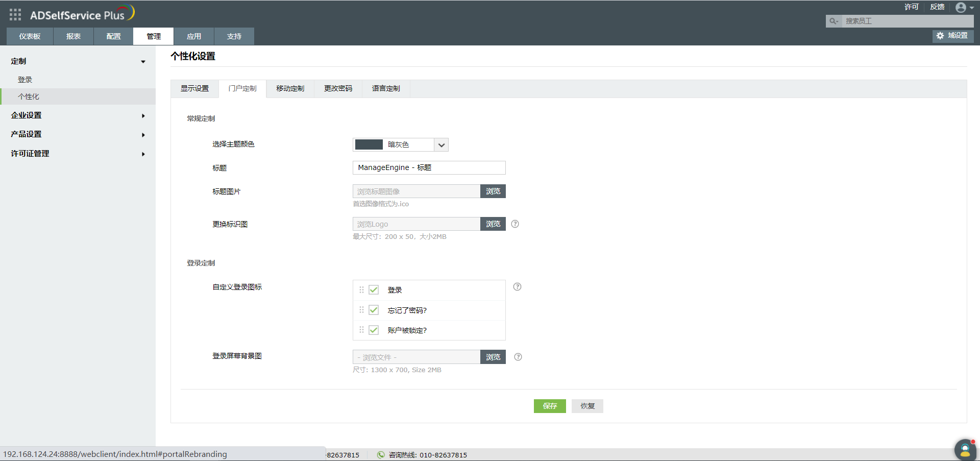Click the magnifier icon in employee search
The image size is (980, 461).
pyautogui.click(x=834, y=21)
